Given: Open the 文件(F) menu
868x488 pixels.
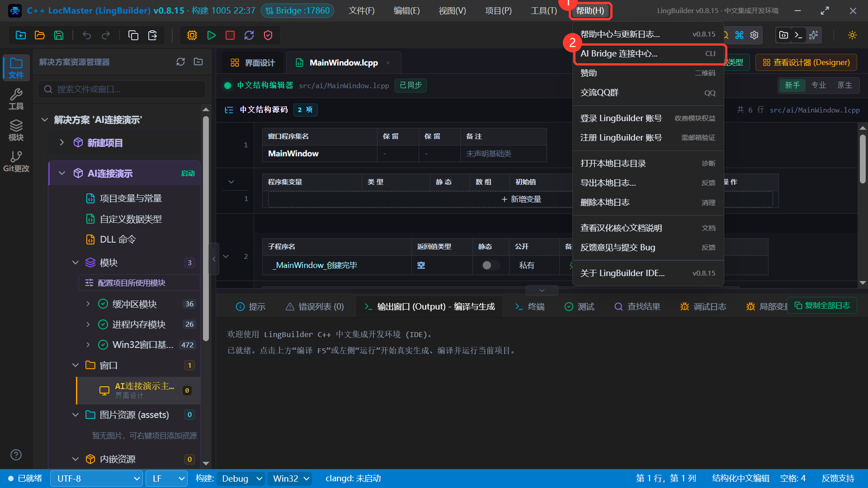Looking at the screenshot, I should (x=361, y=10).
